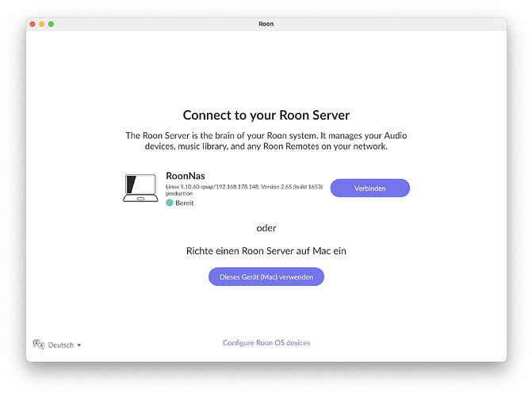
Task: Open the Configure Roon OS devices link
Action: point(266,343)
